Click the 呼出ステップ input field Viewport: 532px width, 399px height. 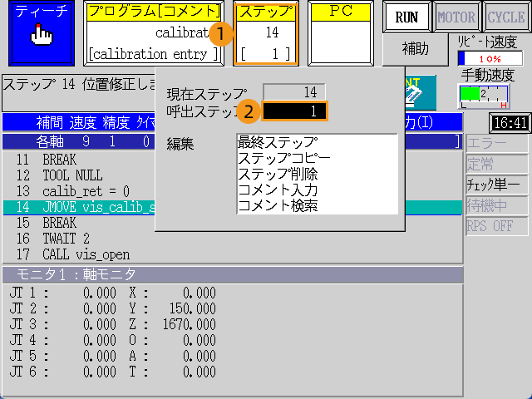click(x=294, y=111)
